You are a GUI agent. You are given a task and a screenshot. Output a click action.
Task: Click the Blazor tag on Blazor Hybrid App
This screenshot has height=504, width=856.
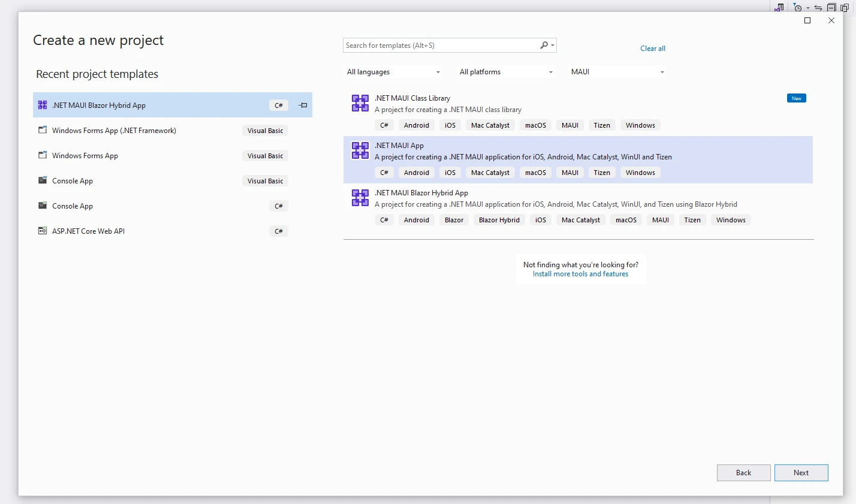pos(454,220)
